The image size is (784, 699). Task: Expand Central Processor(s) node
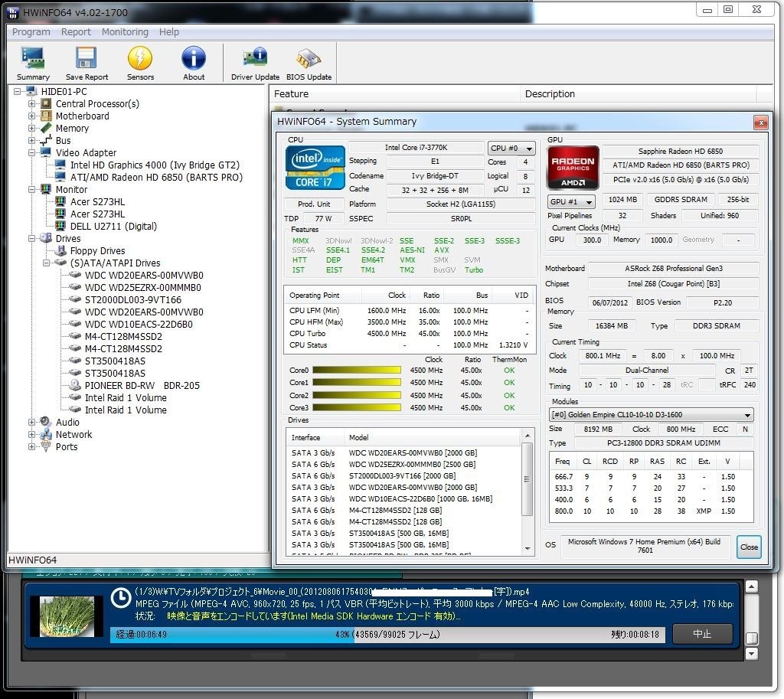tap(31, 103)
